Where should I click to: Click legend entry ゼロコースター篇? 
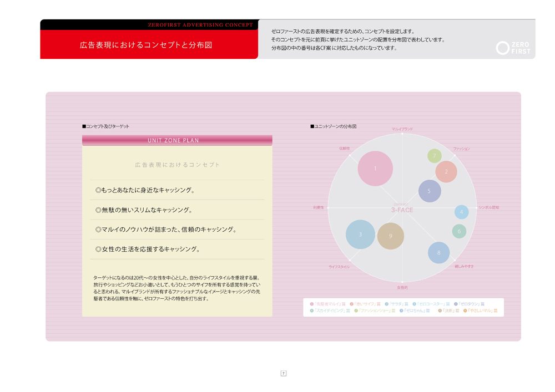[x=431, y=304]
